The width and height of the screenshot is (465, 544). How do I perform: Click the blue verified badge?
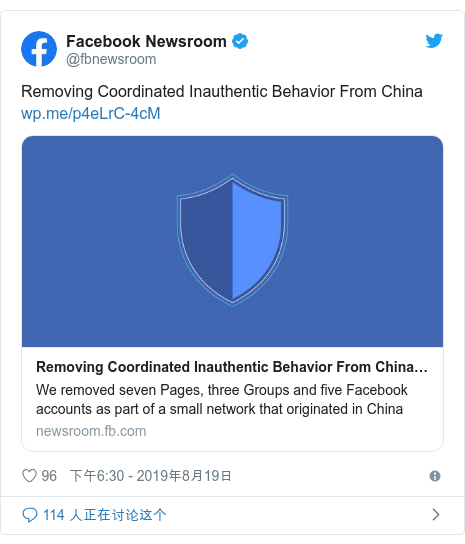[240, 41]
